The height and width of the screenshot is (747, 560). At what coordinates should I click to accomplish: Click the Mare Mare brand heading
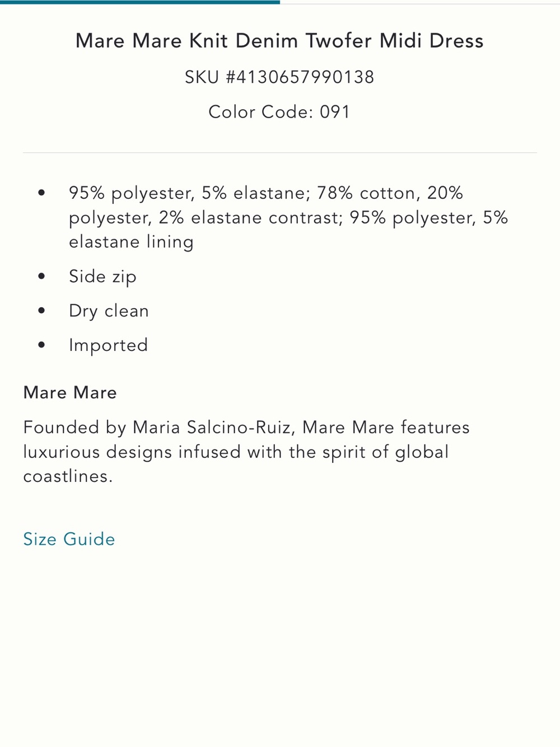(x=70, y=393)
